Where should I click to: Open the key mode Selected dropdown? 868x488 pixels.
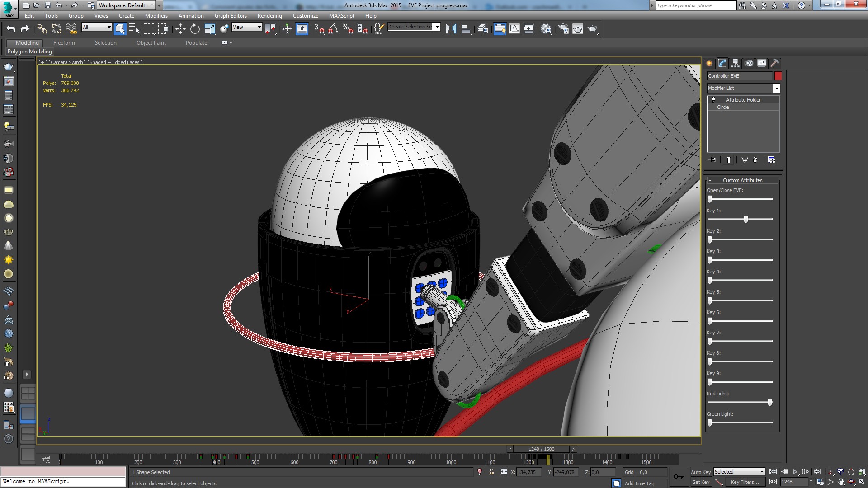pyautogui.click(x=739, y=472)
